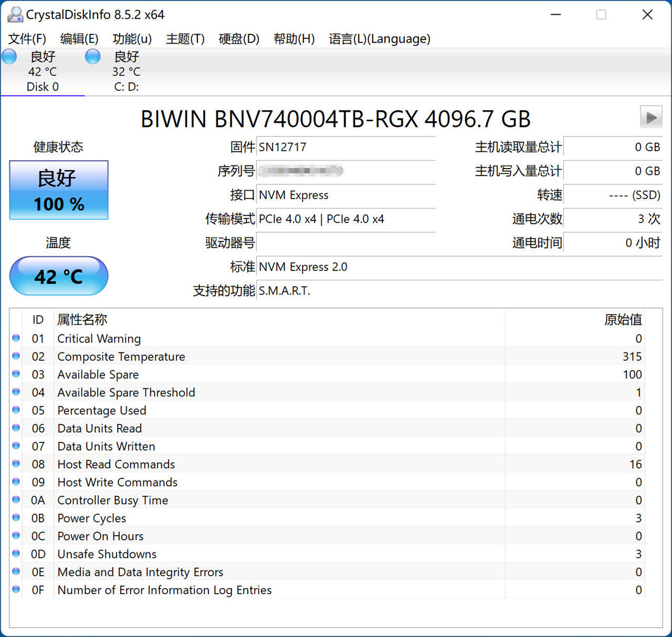This screenshot has width=672, height=637.
Task: Open the 语言(L)(Language) menu
Action: (379, 39)
